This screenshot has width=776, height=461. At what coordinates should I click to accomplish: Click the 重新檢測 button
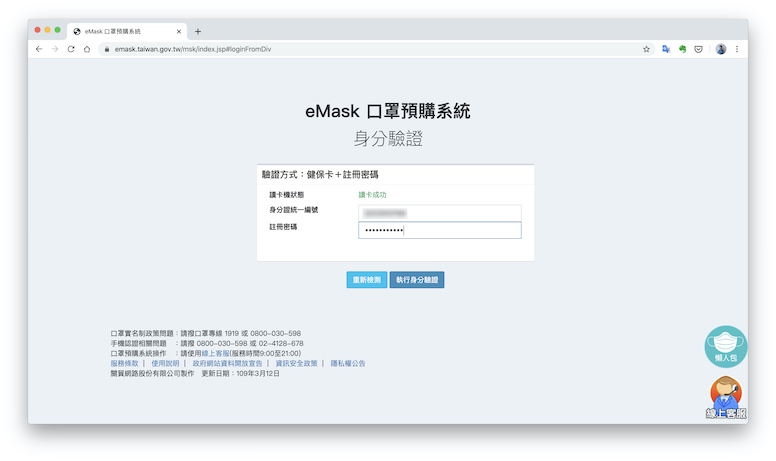[x=367, y=280]
